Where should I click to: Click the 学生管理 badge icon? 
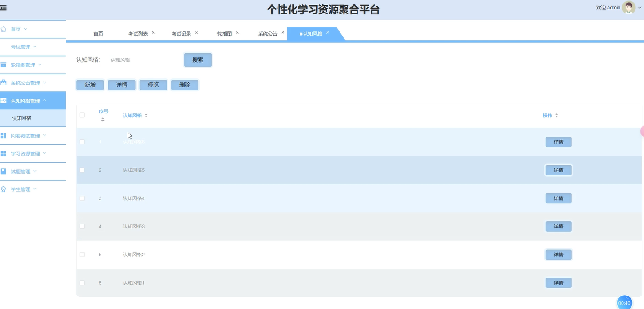tap(4, 189)
